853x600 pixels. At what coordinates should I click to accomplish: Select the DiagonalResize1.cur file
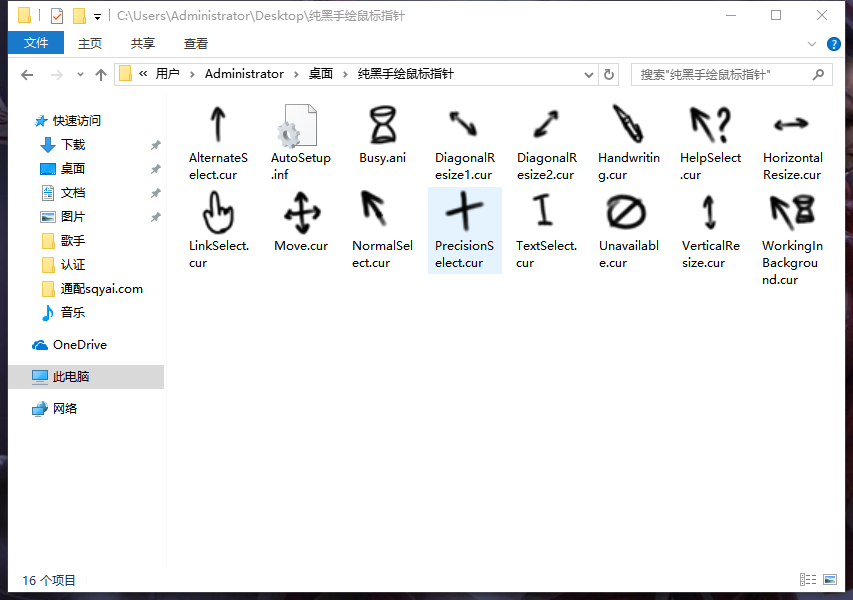(x=465, y=143)
